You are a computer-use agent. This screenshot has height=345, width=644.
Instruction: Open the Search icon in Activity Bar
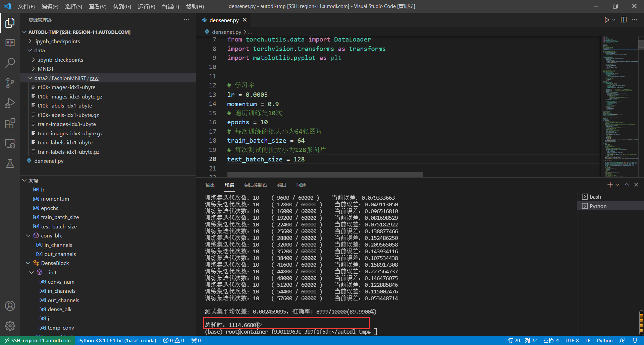coord(10,63)
